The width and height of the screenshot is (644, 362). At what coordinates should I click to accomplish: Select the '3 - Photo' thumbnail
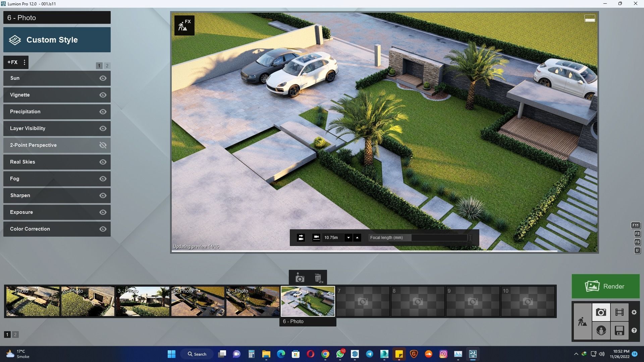point(143,301)
